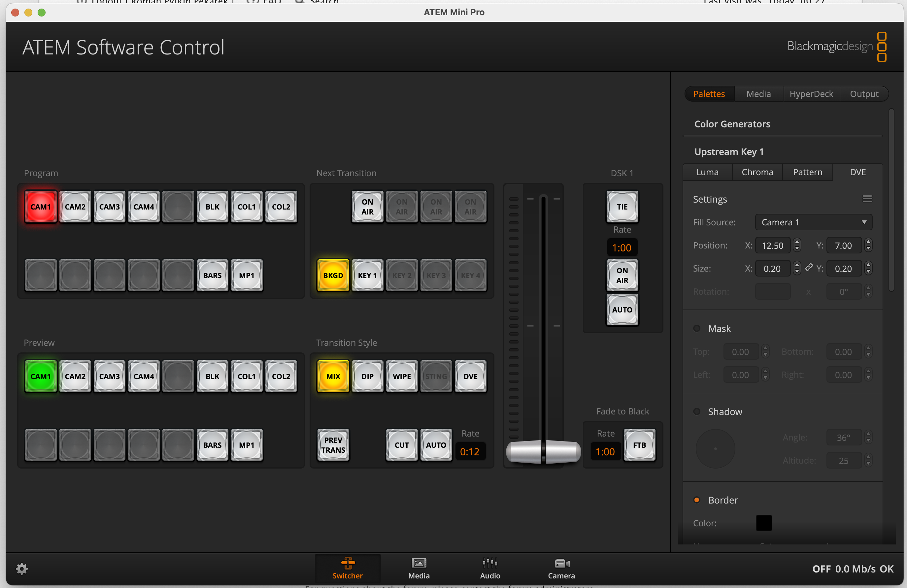Open the DVE key tab
This screenshot has width=907, height=588.
point(858,172)
